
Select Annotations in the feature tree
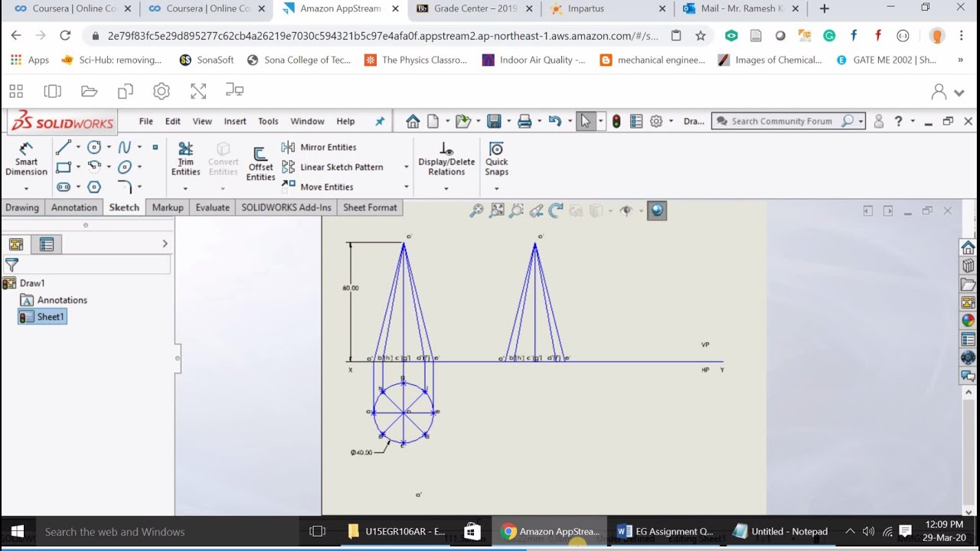tap(54, 300)
